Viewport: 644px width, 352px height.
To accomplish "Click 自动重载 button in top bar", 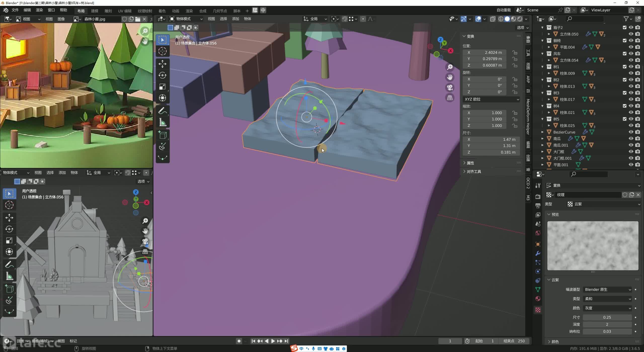I will pyautogui.click(x=504, y=10).
